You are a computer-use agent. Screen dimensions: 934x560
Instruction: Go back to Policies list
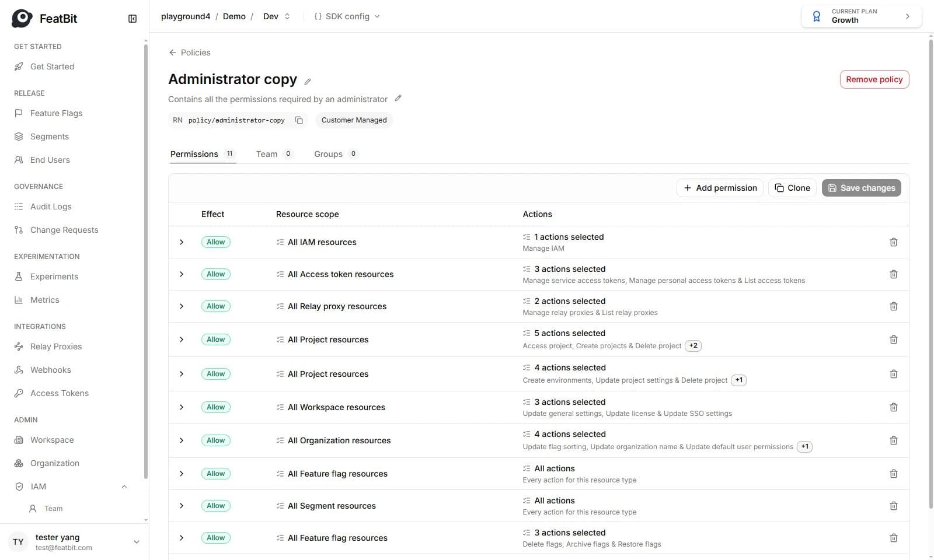[190, 52]
